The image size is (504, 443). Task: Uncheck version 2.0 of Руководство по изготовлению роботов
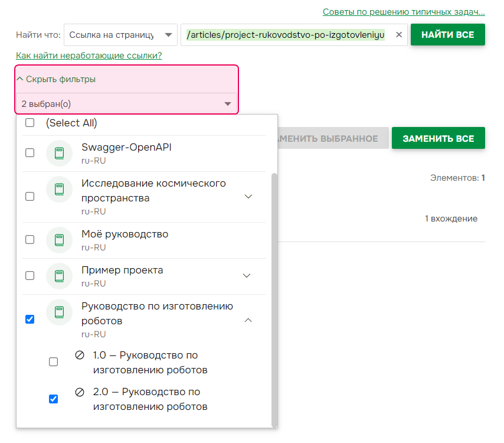click(x=53, y=399)
